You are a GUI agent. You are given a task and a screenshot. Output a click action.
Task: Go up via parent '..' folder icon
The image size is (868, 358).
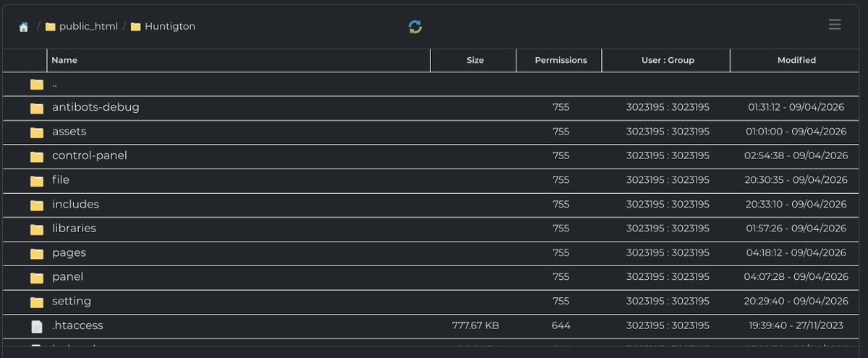pyautogui.click(x=37, y=85)
